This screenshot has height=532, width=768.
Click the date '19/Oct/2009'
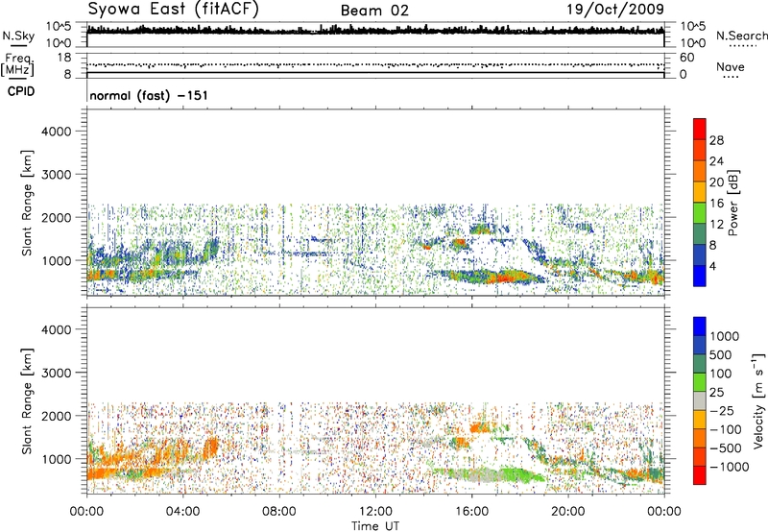coord(615,10)
